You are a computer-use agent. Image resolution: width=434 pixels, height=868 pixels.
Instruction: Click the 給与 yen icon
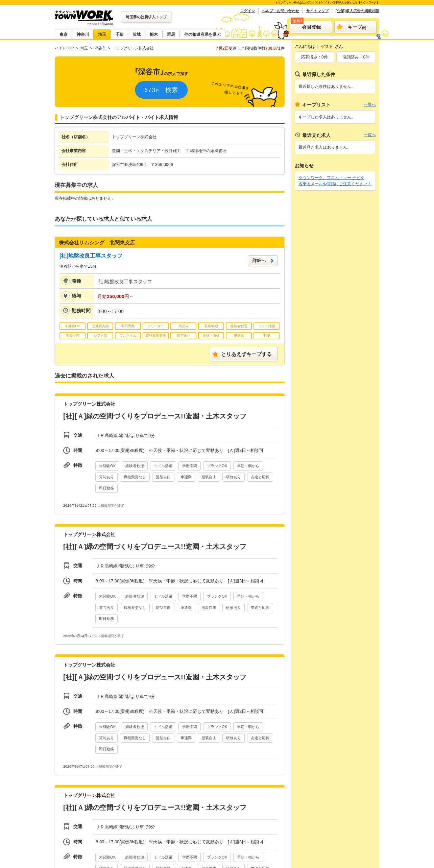(66, 295)
